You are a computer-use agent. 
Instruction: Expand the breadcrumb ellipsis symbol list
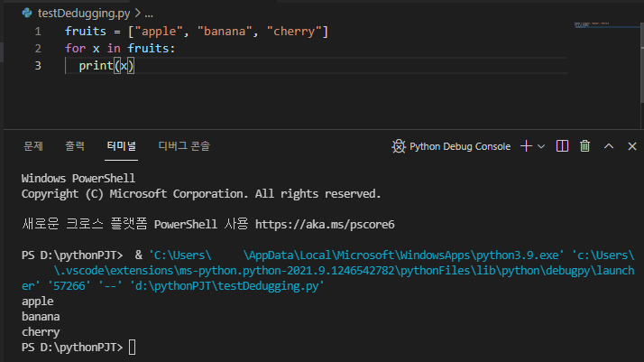coord(149,14)
